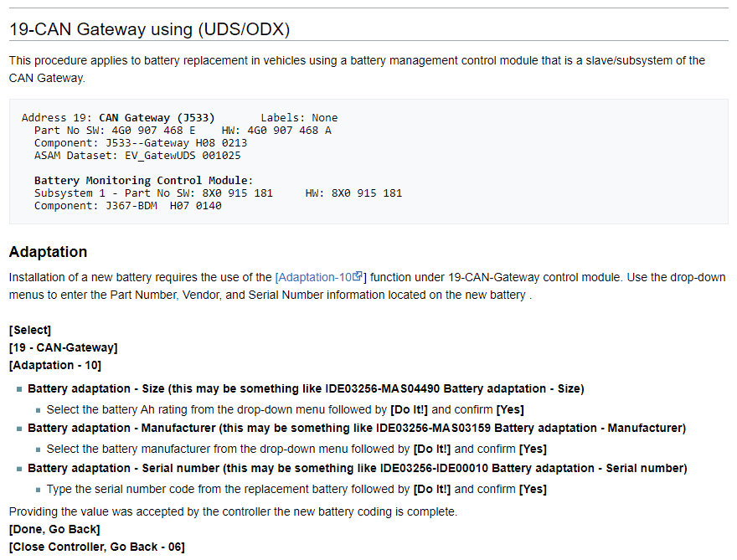Image resolution: width=737 pixels, height=560 pixels.
Task: Click the [Adaptation - 10] step text
Action: point(55,365)
